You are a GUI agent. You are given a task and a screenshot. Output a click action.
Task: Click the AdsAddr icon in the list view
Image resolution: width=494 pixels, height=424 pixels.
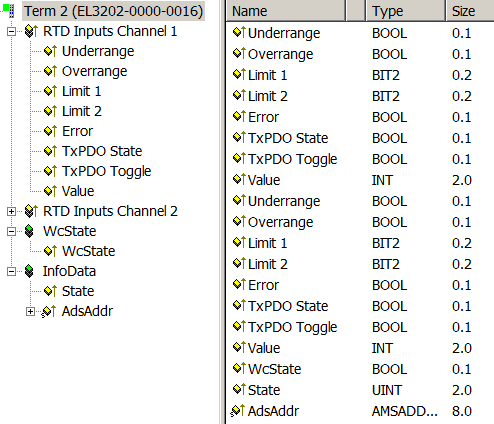(238, 411)
